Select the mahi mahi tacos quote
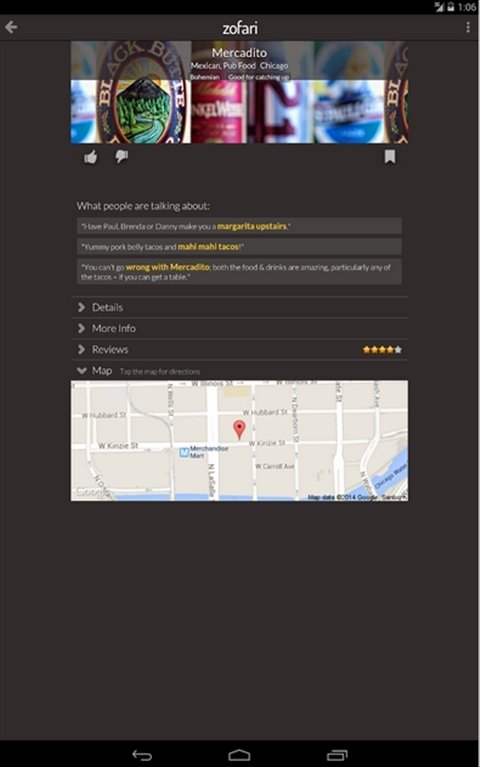The width and height of the screenshot is (480, 767). click(239, 247)
